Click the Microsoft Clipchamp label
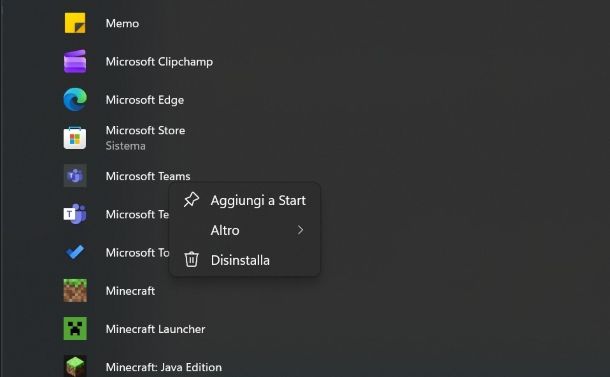Image resolution: width=610 pixels, height=377 pixels. tap(159, 62)
